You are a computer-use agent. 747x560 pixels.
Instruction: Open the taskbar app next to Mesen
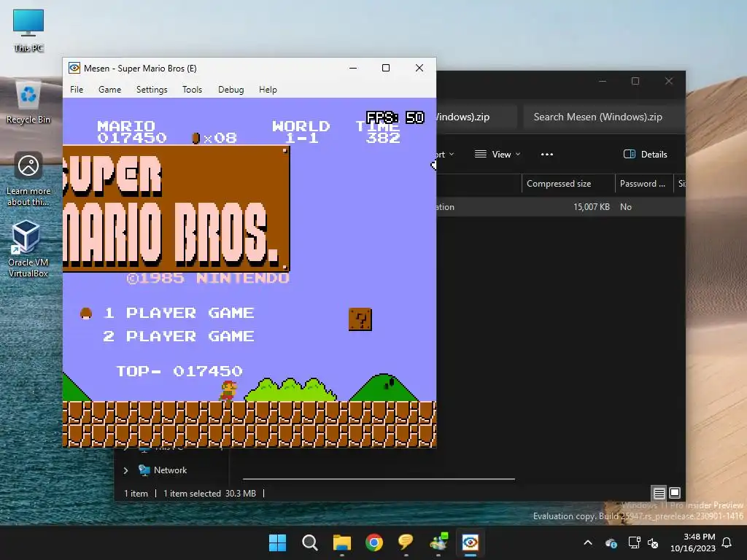[438, 542]
